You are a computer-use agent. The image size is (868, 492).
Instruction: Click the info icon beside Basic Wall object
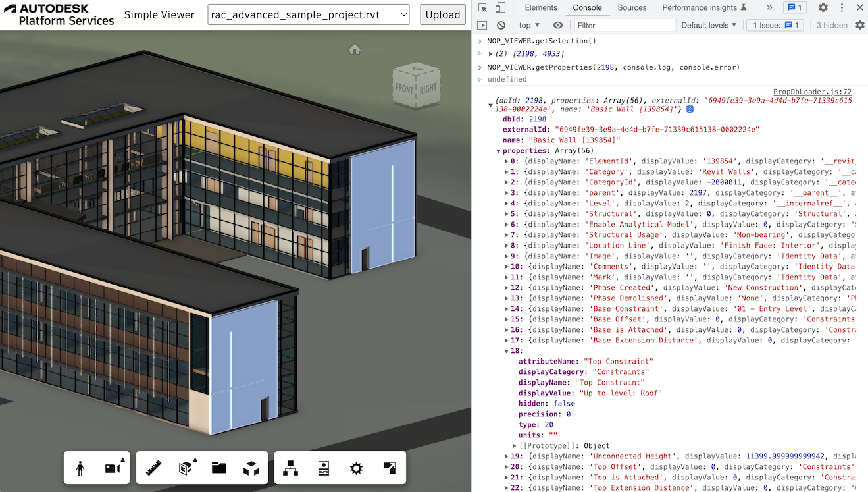[690, 109]
